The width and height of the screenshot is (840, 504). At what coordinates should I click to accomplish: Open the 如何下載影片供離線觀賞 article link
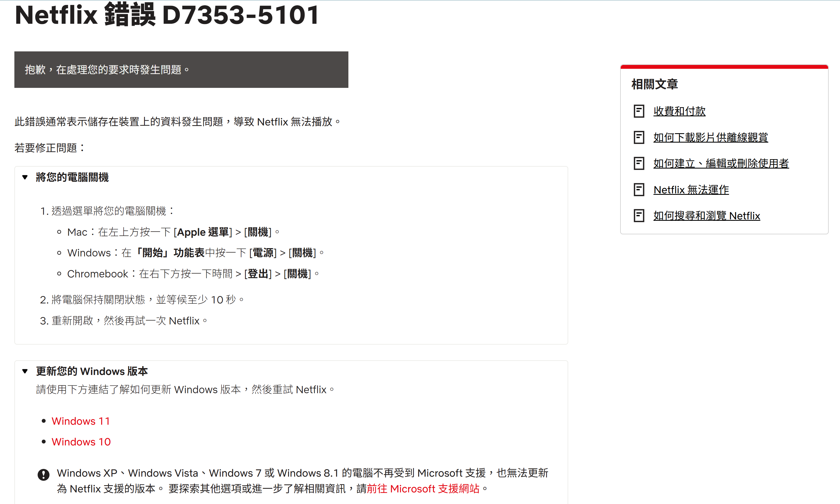[x=711, y=137]
